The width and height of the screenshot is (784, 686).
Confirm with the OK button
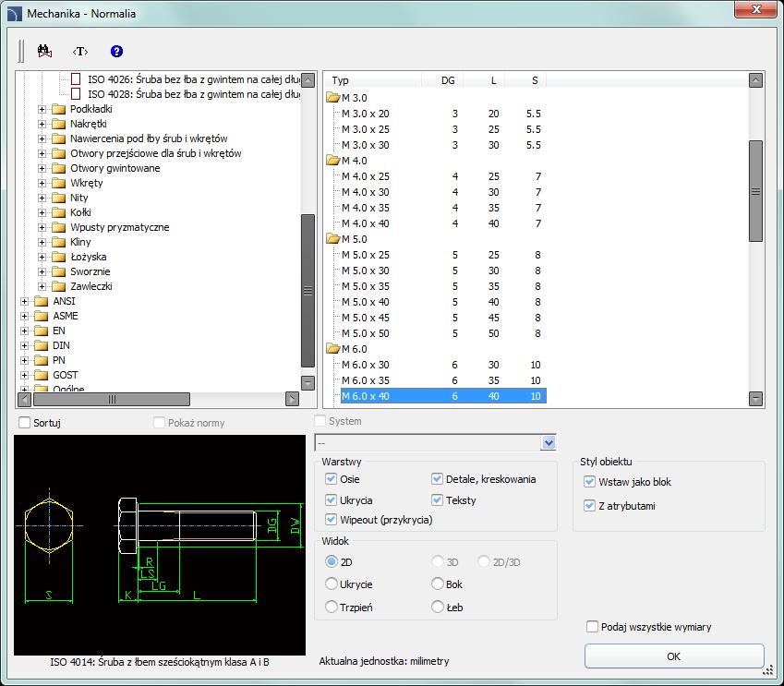point(674,656)
